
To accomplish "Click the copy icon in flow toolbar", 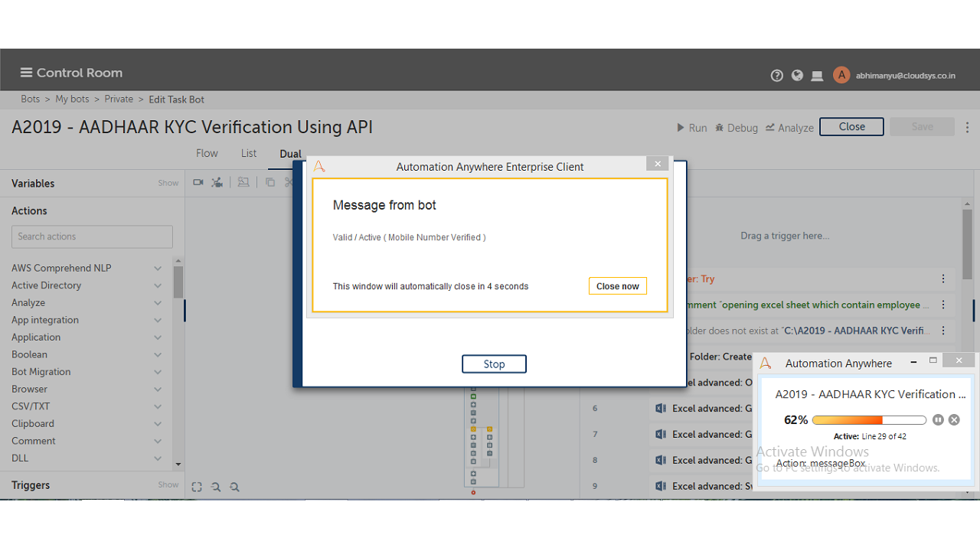I will pos(270,182).
